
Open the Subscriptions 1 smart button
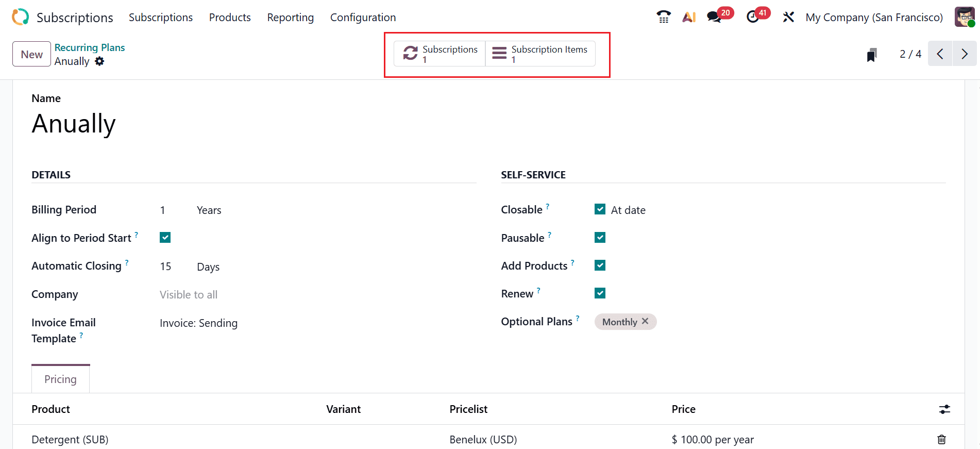(440, 54)
